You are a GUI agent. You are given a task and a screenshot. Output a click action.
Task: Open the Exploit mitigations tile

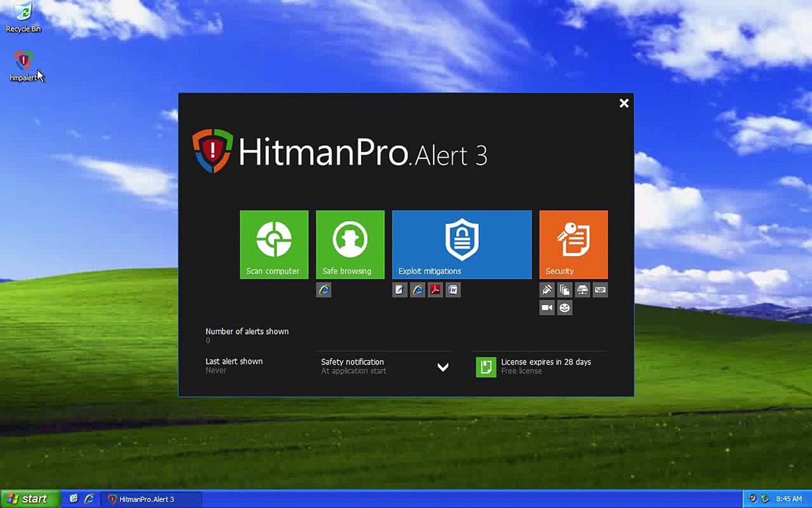(x=462, y=245)
